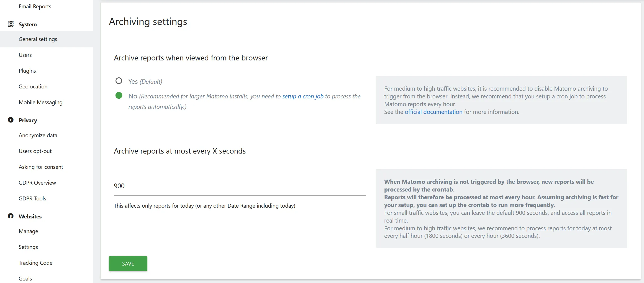Viewport: 644px width, 283px height.
Task: Open the Users opt-out page
Action: coord(35,151)
